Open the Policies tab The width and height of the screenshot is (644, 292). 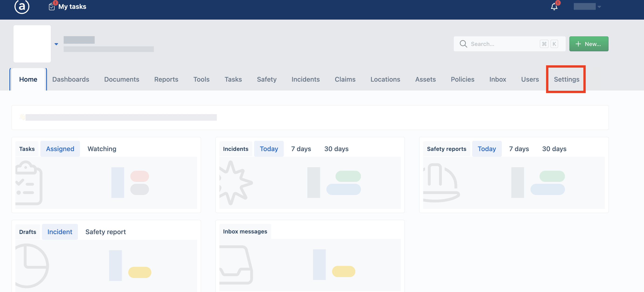[x=463, y=79]
